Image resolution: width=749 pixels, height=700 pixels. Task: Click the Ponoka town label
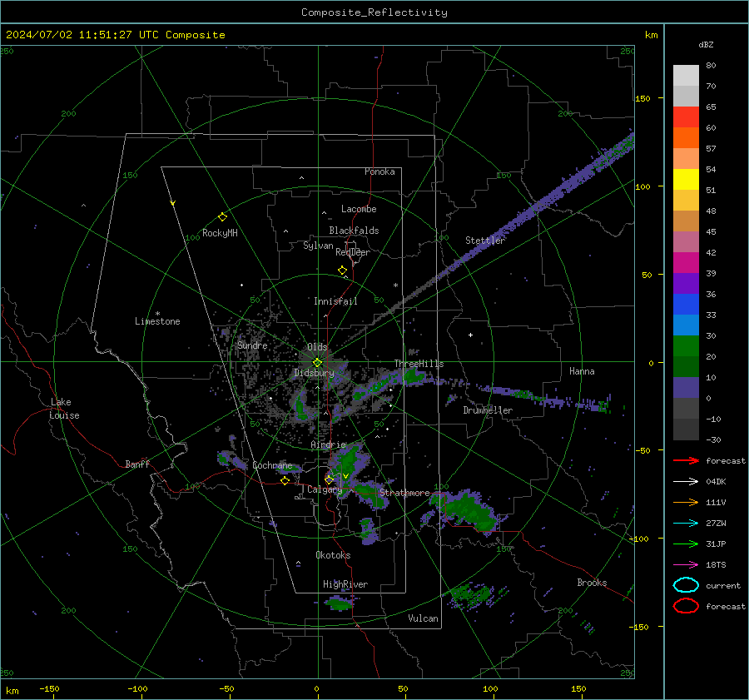coord(379,171)
